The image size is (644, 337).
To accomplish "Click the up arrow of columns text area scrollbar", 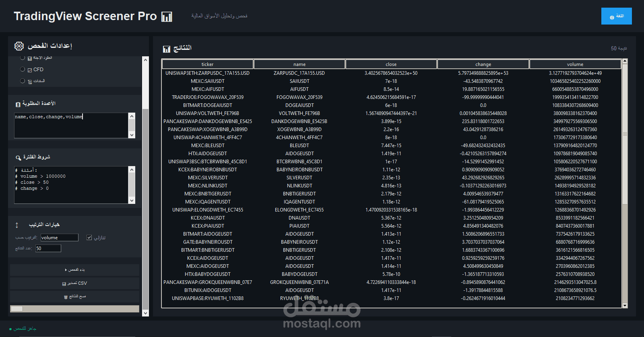I will [x=132, y=116].
